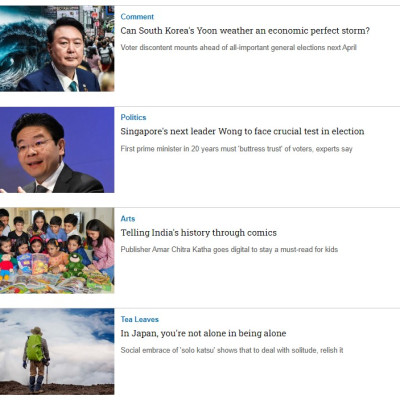Click Amar Chitra Katha subtitle text

pos(229,250)
